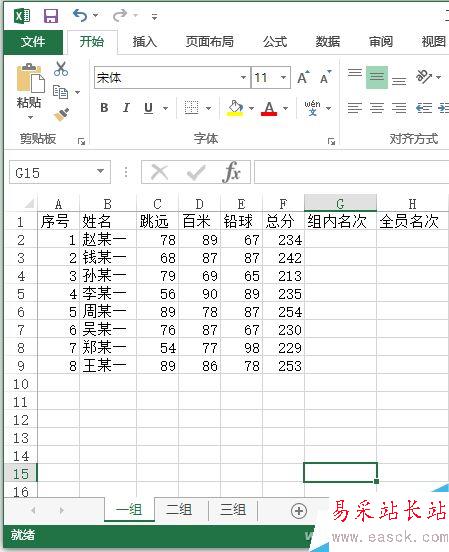Open the font group dialog launcher
The image size is (449, 552).
(331, 142)
